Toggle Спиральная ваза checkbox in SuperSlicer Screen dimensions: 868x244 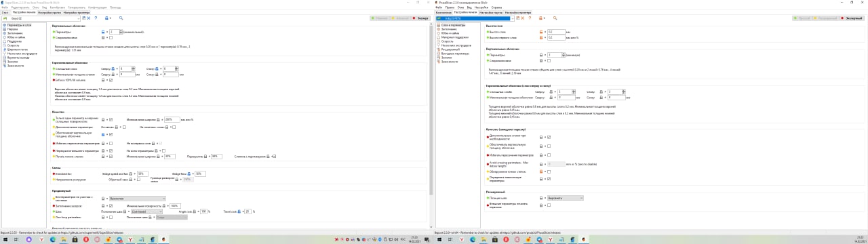(111, 38)
